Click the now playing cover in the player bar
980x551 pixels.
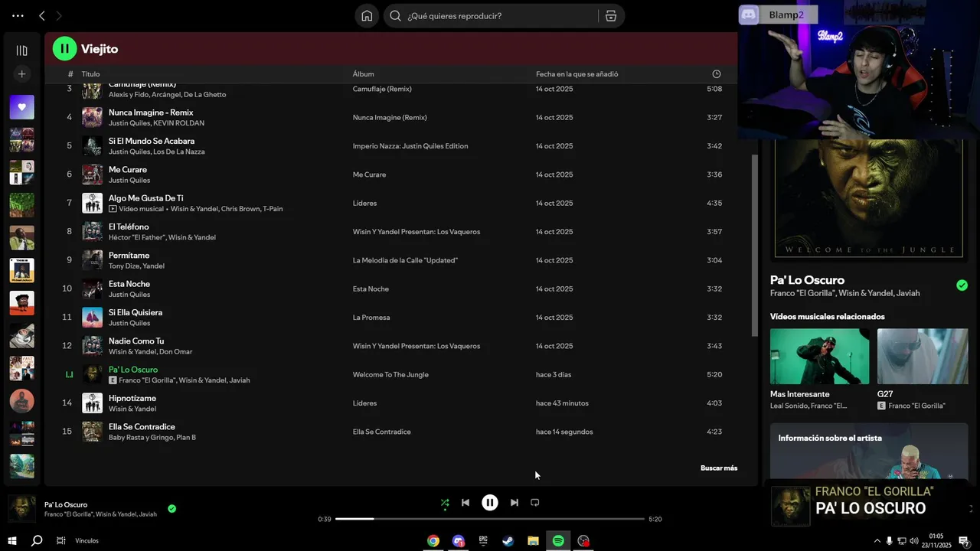pyautogui.click(x=21, y=509)
